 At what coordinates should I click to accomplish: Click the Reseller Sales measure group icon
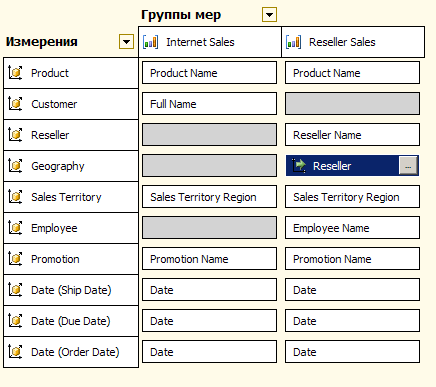point(293,42)
